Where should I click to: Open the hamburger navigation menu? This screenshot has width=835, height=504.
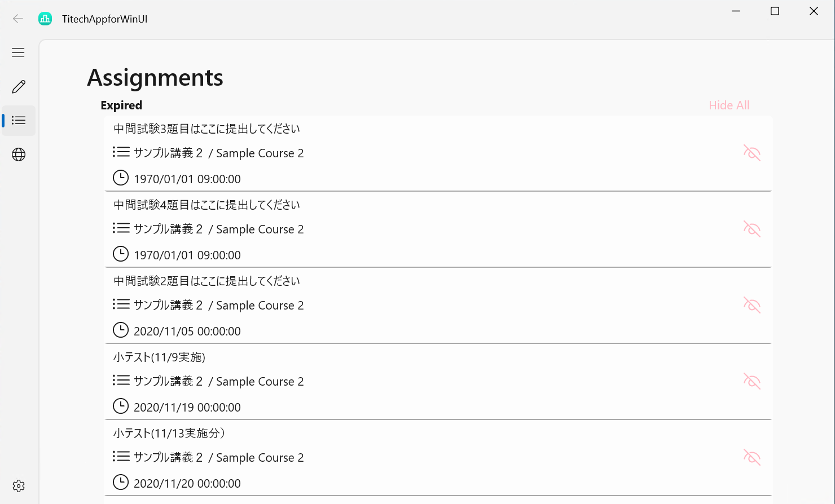[x=18, y=52]
